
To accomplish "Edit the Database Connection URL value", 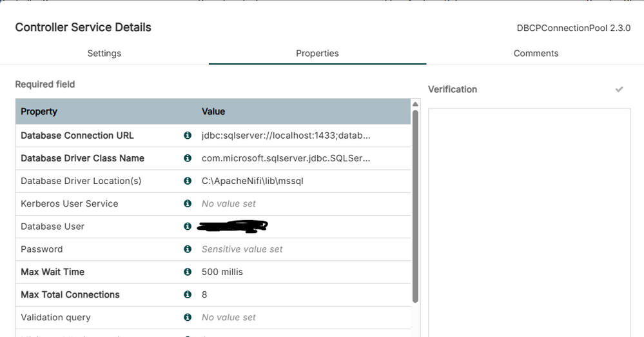I will click(286, 136).
